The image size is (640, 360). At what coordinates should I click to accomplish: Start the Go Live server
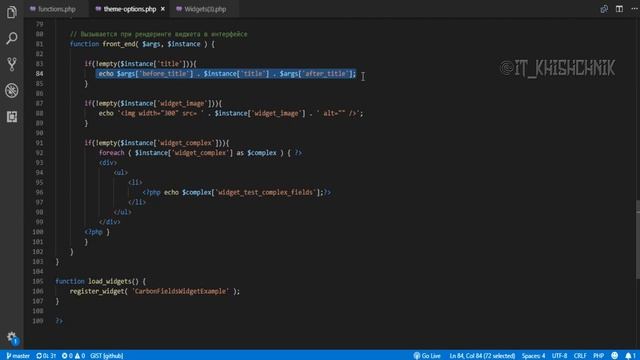[427, 356]
